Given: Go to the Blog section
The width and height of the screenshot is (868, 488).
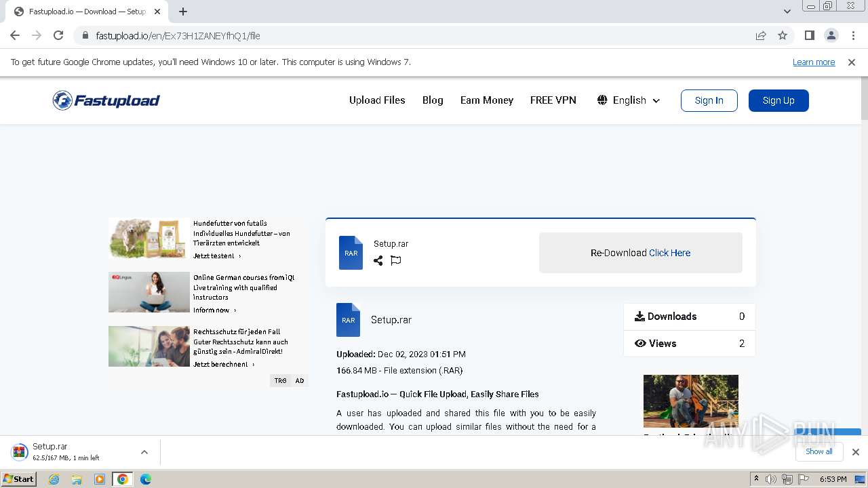Looking at the screenshot, I should (433, 100).
